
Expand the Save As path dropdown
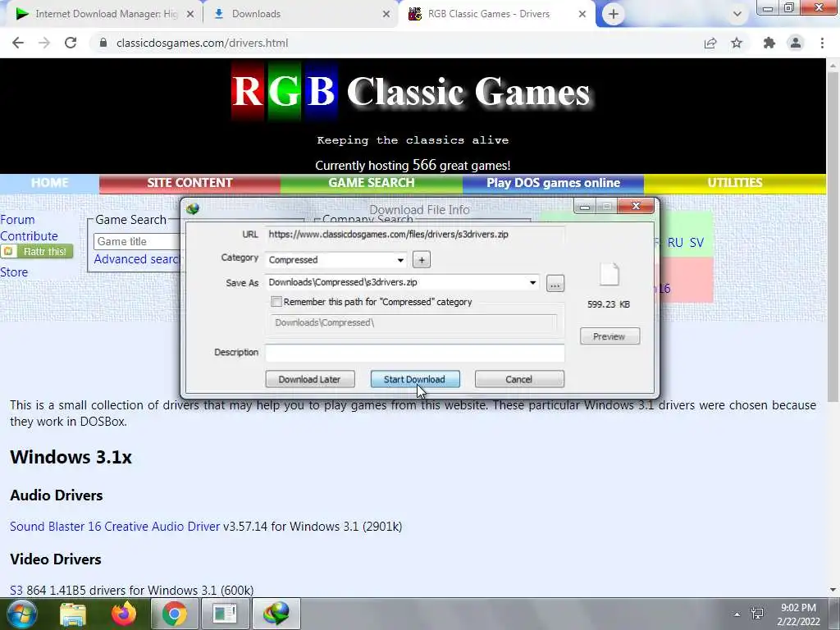click(532, 283)
